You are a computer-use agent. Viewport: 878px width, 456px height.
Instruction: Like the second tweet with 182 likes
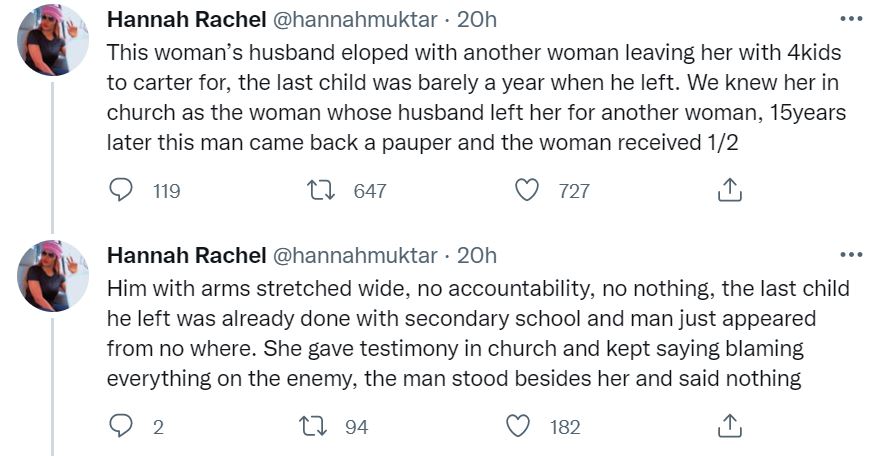[x=518, y=427]
